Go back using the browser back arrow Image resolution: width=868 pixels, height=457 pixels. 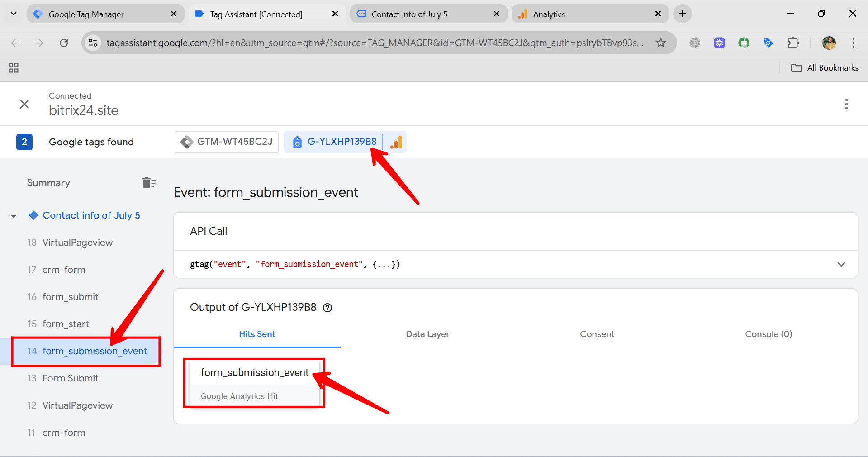(15, 43)
